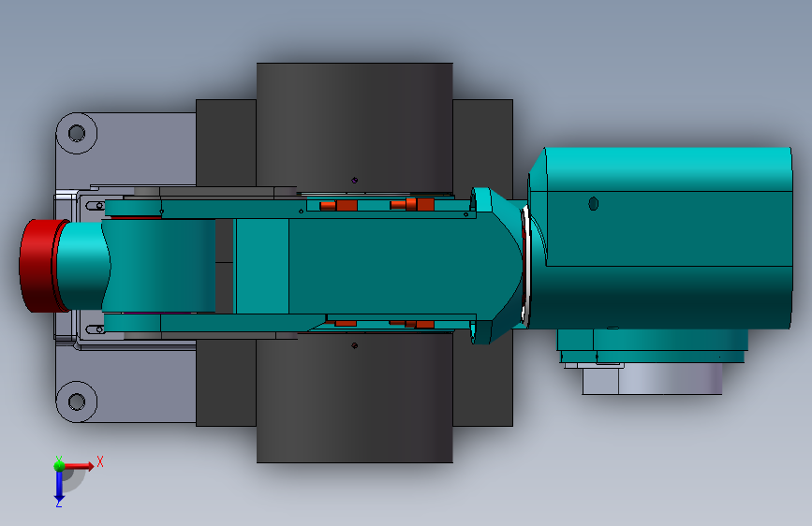Select the large teal motor housing
The height and width of the screenshot is (526, 812).
point(661,238)
